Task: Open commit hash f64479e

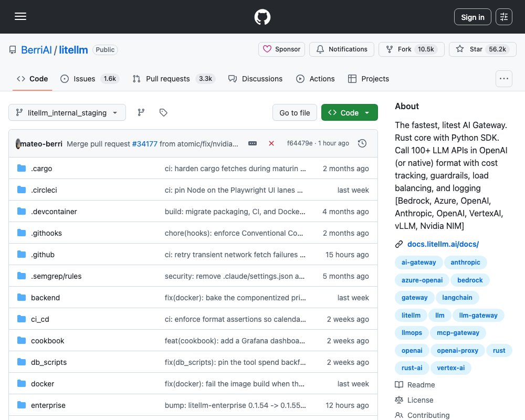Action: click(x=300, y=143)
